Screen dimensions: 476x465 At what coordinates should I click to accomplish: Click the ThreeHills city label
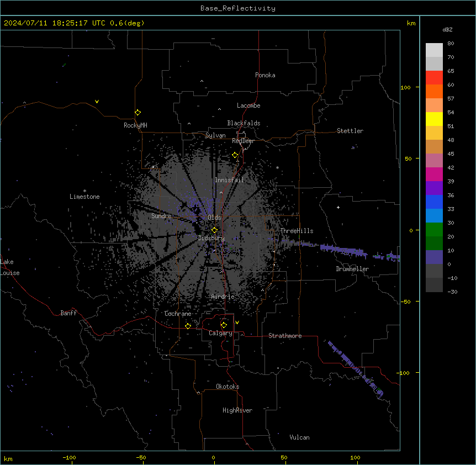point(297,231)
